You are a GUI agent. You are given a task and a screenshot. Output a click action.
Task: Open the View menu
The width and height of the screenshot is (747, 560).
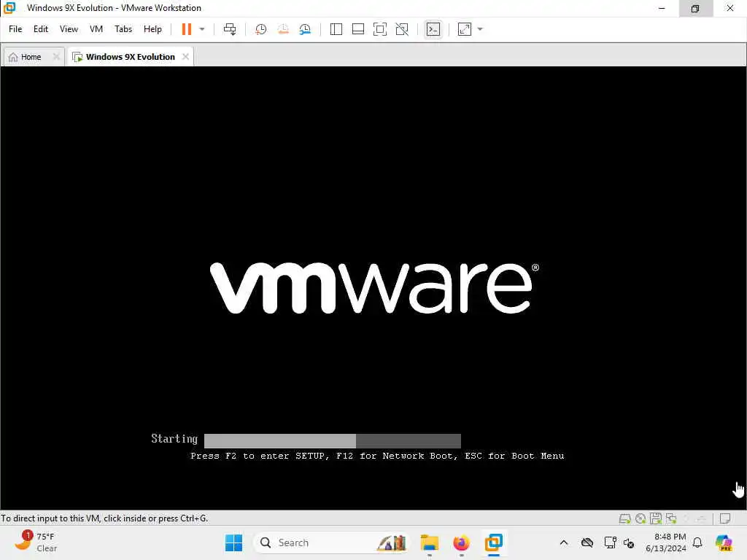point(69,29)
